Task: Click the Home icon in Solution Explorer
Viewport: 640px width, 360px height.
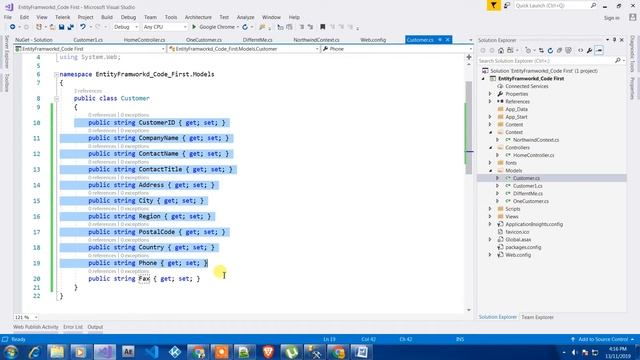Action: tap(501, 51)
